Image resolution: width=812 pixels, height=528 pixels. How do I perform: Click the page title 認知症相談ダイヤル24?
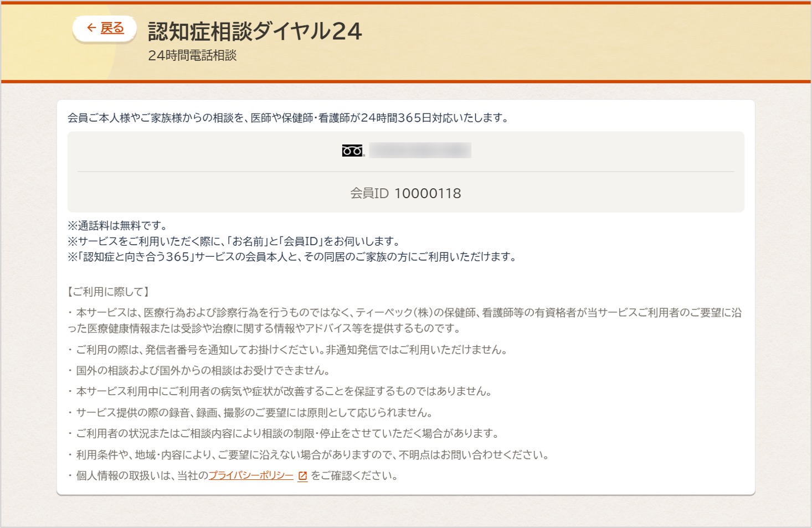click(254, 32)
